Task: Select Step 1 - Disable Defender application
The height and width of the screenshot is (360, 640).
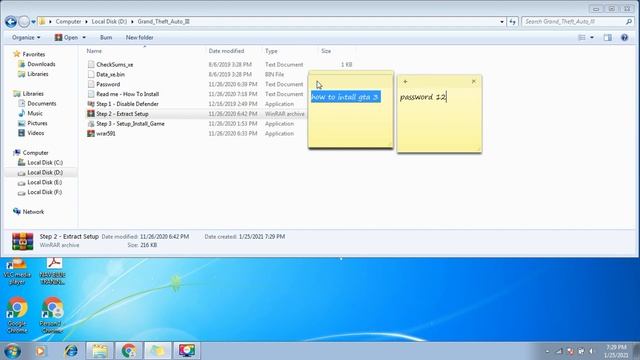Action: [127, 104]
